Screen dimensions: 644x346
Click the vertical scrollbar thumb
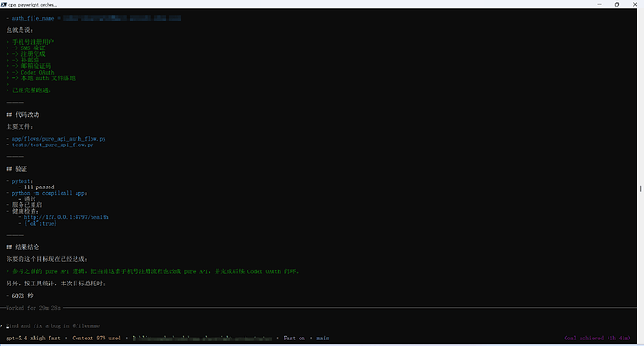click(640, 188)
